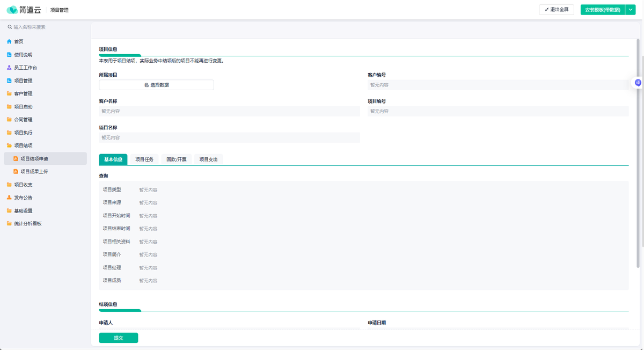Open 项目成果上传 in the sidebar
The image size is (644, 350).
45,171
